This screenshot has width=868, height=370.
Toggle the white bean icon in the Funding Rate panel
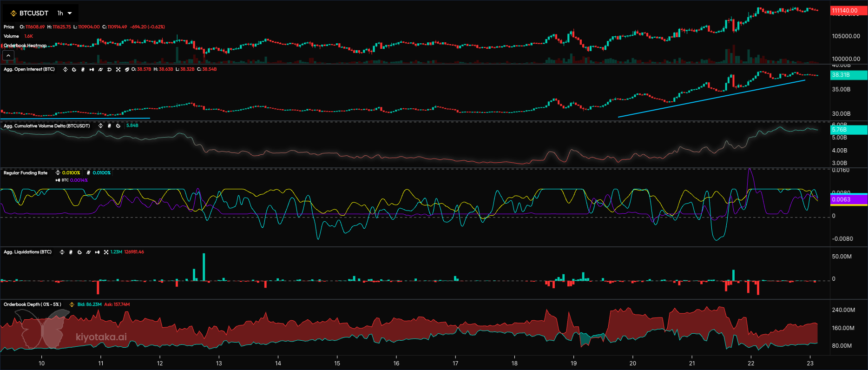tap(88, 173)
